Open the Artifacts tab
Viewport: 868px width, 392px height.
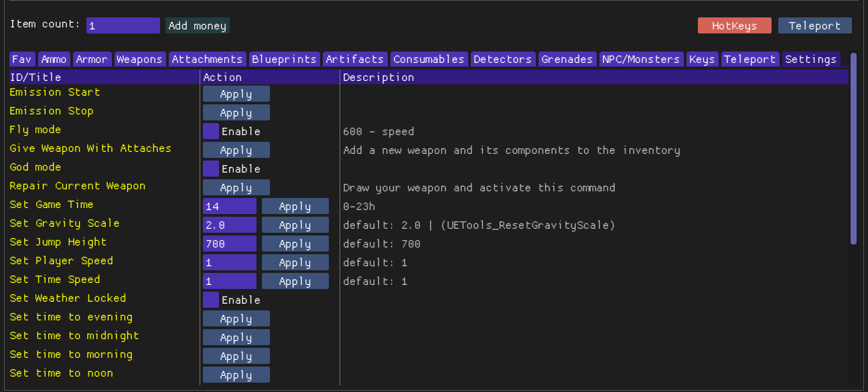click(x=355, y=60)
